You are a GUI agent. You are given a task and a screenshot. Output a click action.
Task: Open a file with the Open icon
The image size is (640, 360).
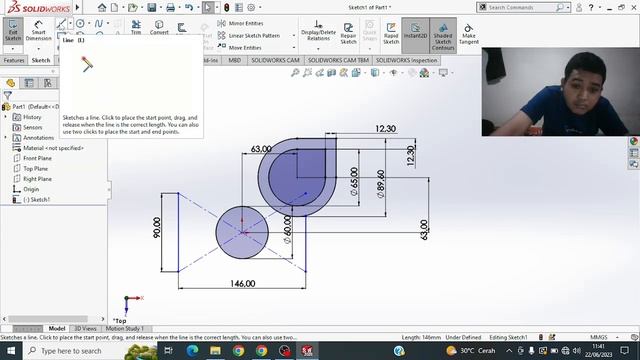[132, 7]
